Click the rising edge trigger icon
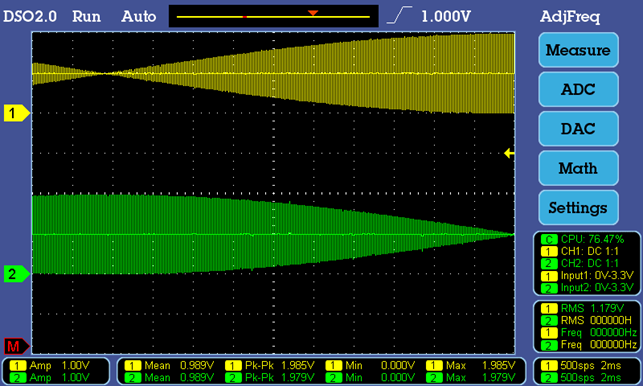The height and width of the screenshot is (386, 643). click(x=399, y=16)
